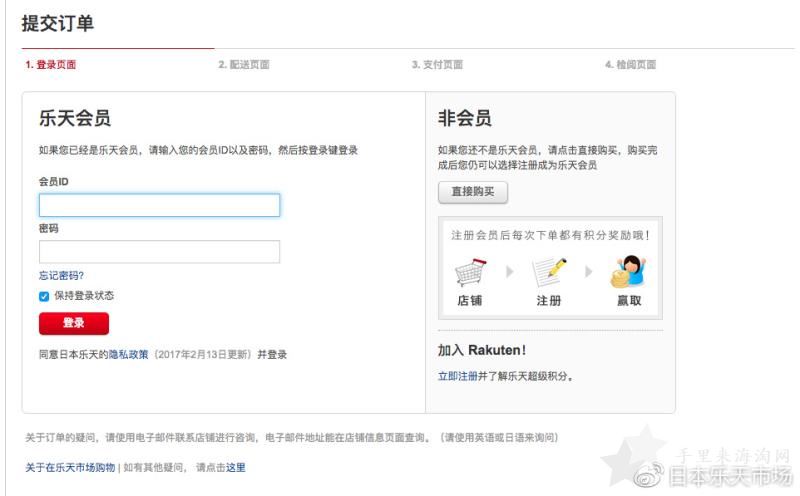
Task: Click the 注册会员后每次下单都有积分奖励哦 banner text
Action: [x=550, y=235]
